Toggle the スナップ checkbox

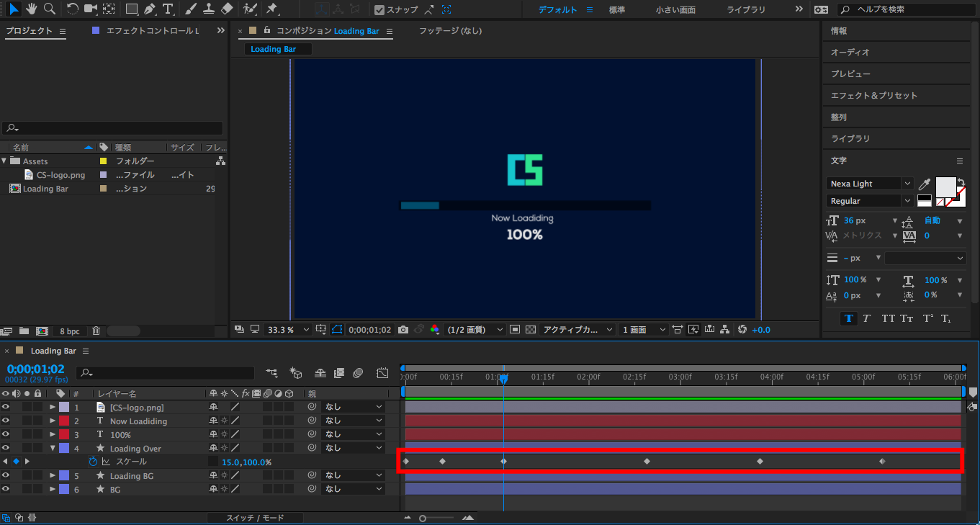pyautogui.click(x=379, y=10)
